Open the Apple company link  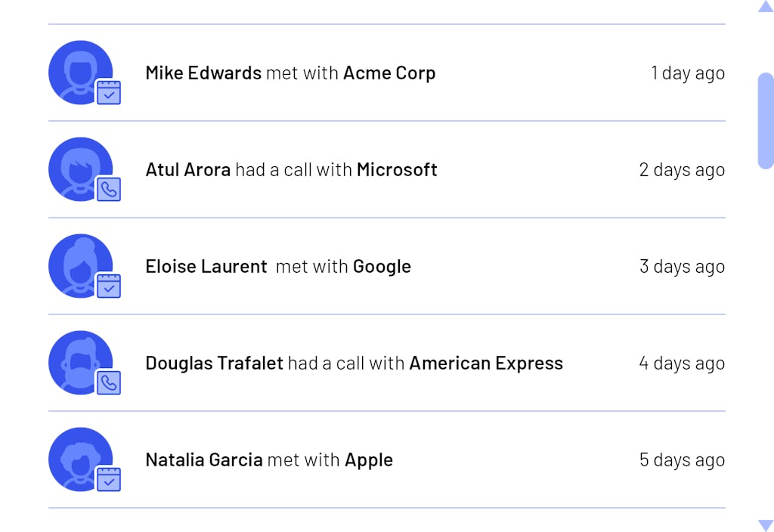(x=369, y=460)
